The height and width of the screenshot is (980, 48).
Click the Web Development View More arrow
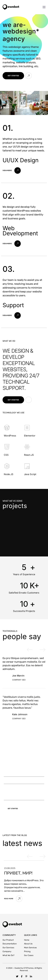(x=17, y=243)
